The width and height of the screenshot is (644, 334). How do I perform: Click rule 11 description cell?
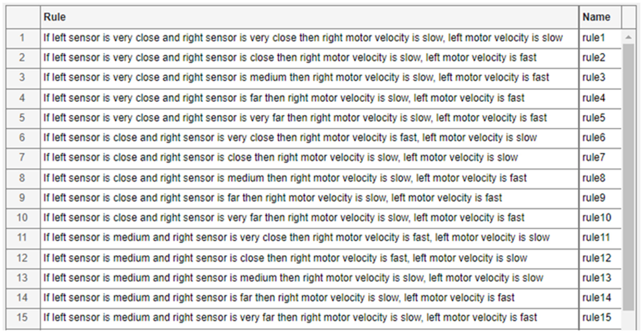coord(296,238)
